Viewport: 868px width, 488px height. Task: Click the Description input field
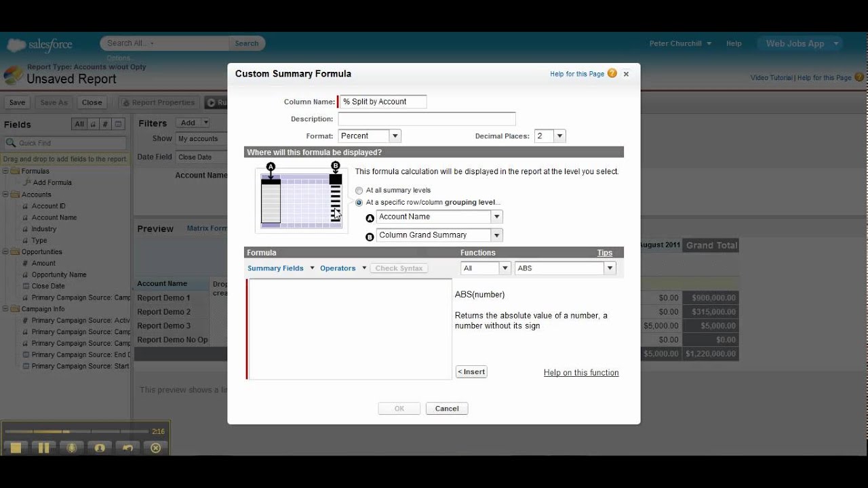(427, 119)
